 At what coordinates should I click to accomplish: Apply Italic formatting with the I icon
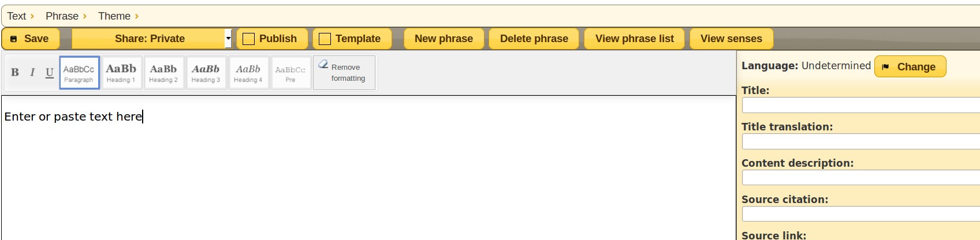coord(32,72)
